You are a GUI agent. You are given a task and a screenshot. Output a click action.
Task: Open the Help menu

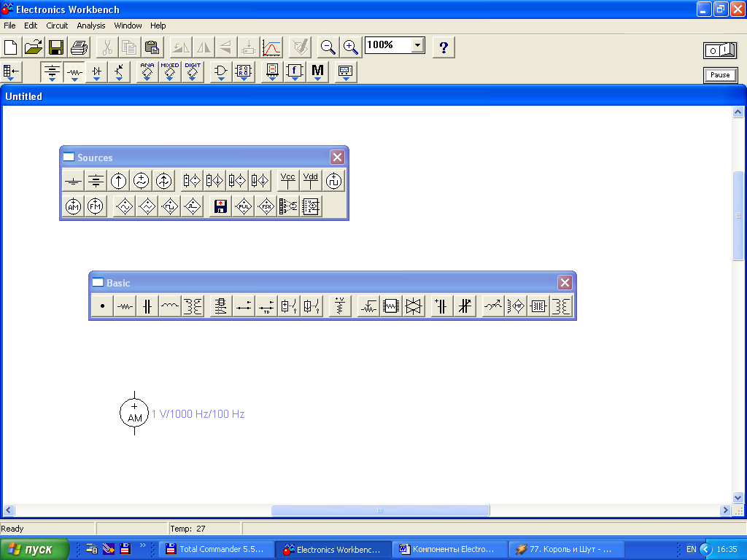[x=158, y=26]
